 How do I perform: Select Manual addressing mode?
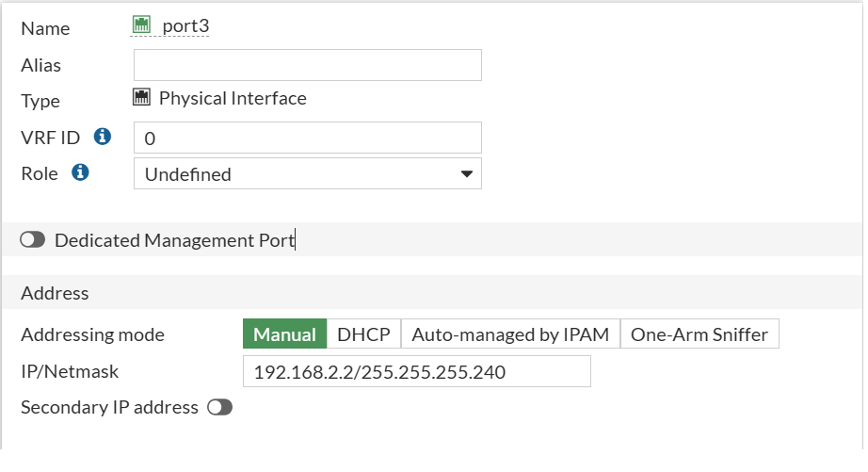(x=284, y=334)
